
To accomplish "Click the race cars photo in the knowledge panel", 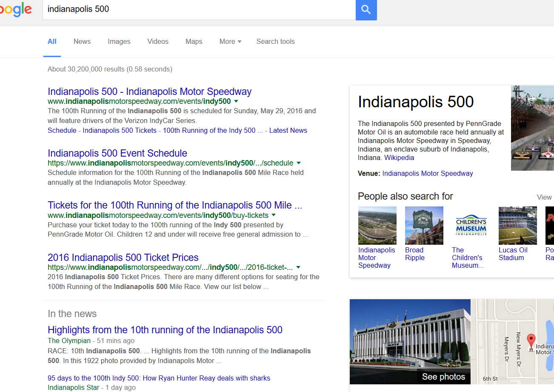I will click(532, 128).
